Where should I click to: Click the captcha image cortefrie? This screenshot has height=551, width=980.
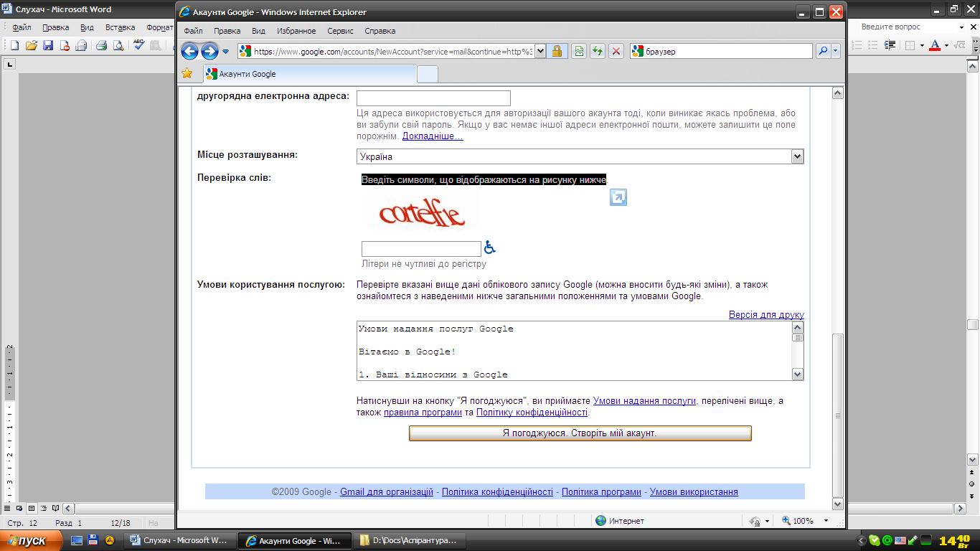[422, 215]
